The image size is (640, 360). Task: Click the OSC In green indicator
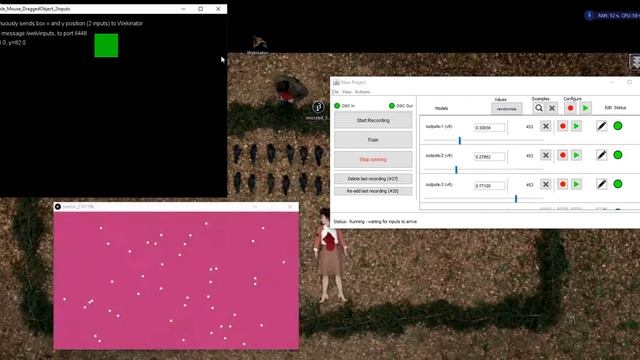[337, 106]
